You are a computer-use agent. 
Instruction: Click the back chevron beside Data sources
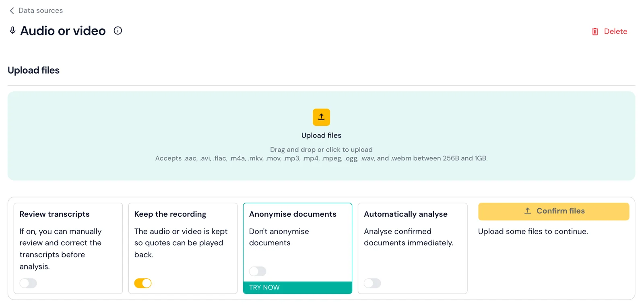point(12,10)
